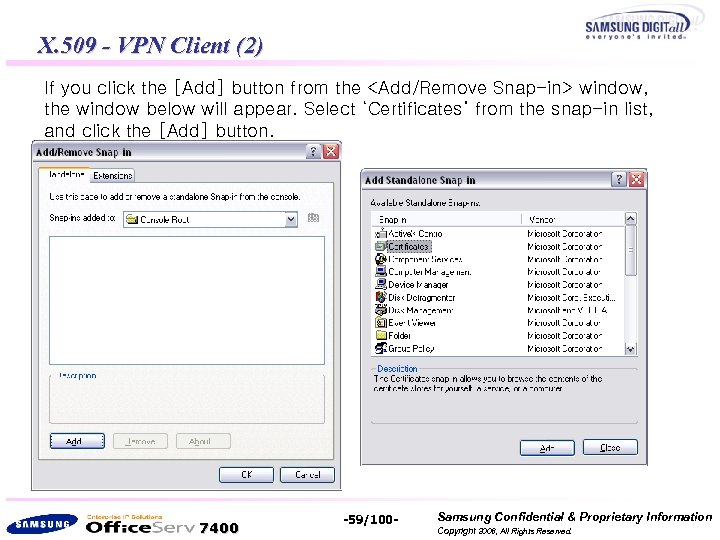Select the Disk Management row text
This screenshot has width=720, height=540.
click(x=421, y=310)
